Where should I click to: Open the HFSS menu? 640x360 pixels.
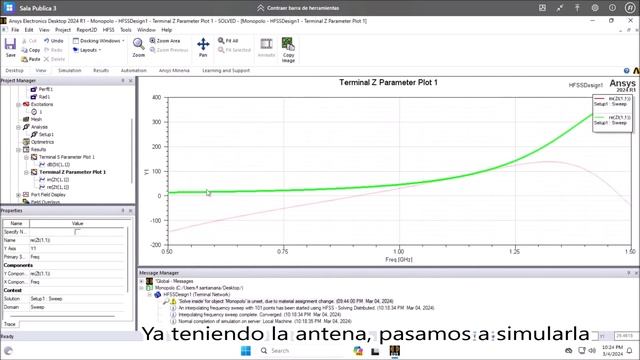click(109, 30)
